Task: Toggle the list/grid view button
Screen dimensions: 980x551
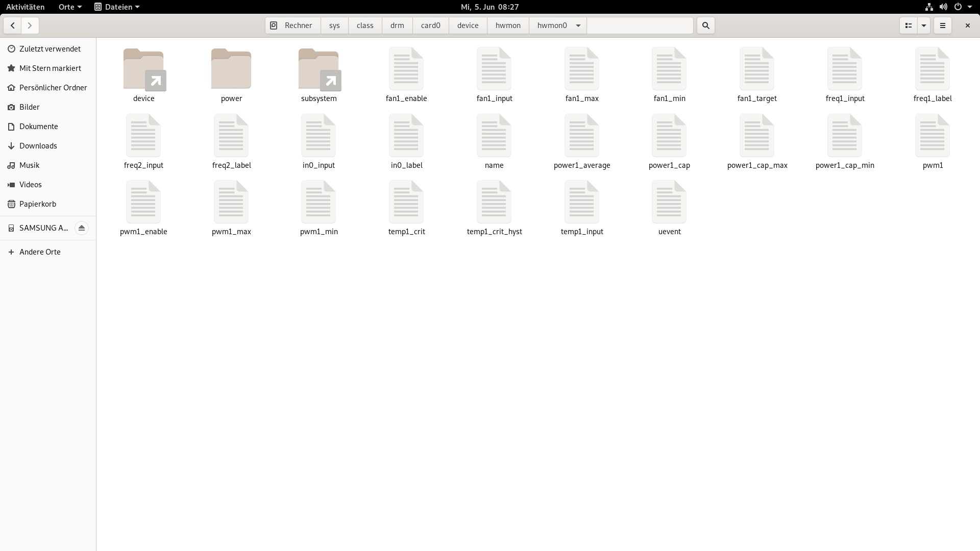Action: click(908, 26)
